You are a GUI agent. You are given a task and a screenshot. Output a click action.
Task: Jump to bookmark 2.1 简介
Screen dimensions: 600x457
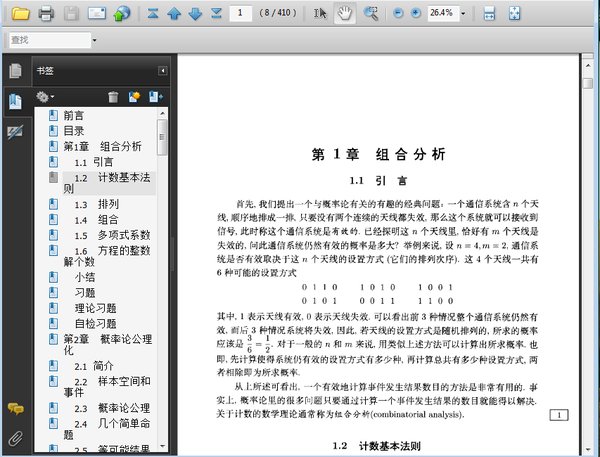point(94,366)
